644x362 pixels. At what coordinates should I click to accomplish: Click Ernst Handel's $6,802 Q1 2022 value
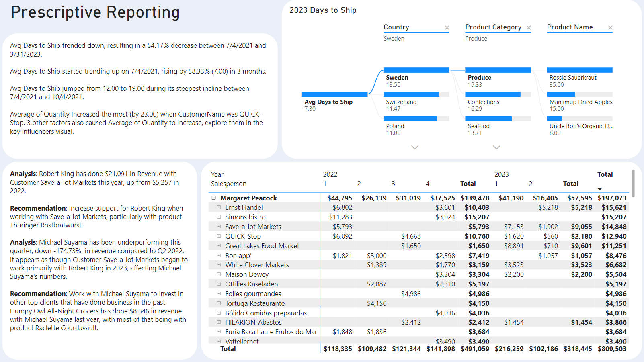coord(343,207)
